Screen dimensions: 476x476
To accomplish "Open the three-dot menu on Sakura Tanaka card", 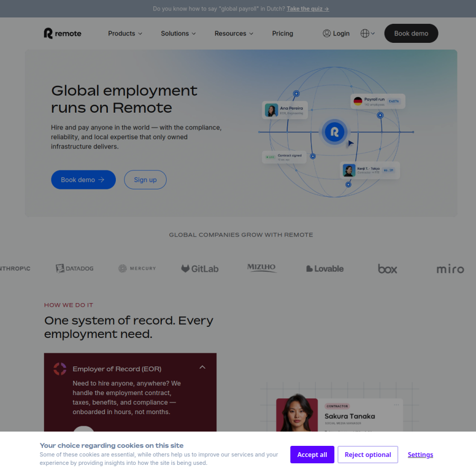I will click(x=397, y=405).
